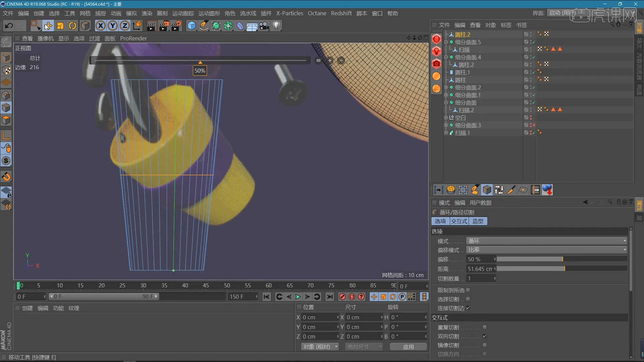
Task: Click the 应用 button
Action: click(408, 347)
